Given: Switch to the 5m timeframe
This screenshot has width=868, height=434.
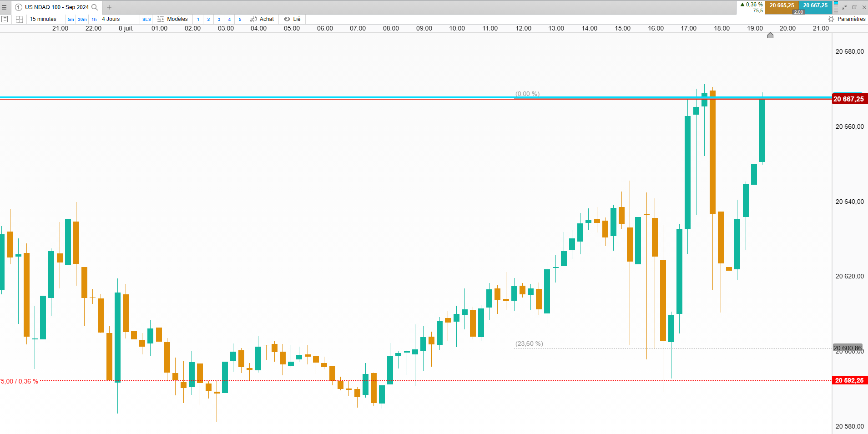Looking at the screenshot, I should click(71, 19).
